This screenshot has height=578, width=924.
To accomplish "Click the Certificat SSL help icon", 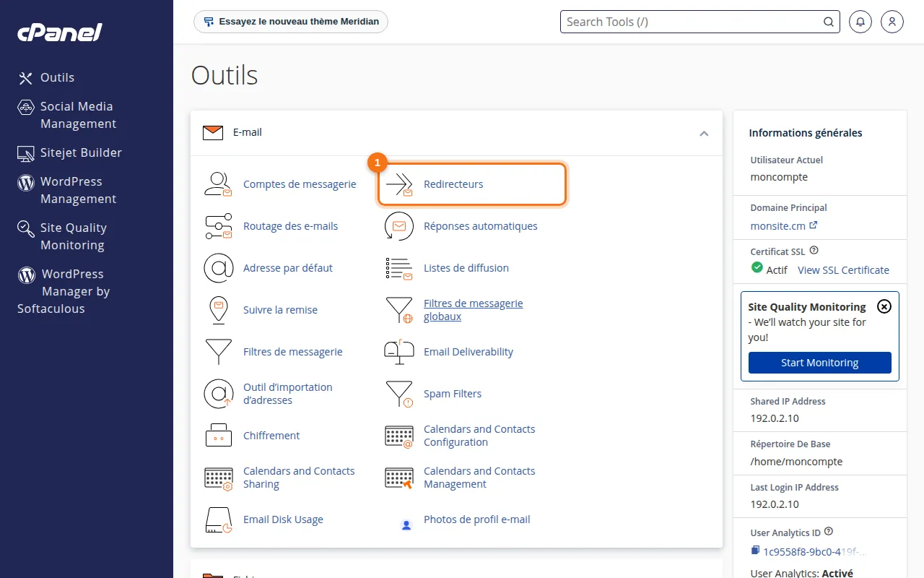I will (814, 251).
